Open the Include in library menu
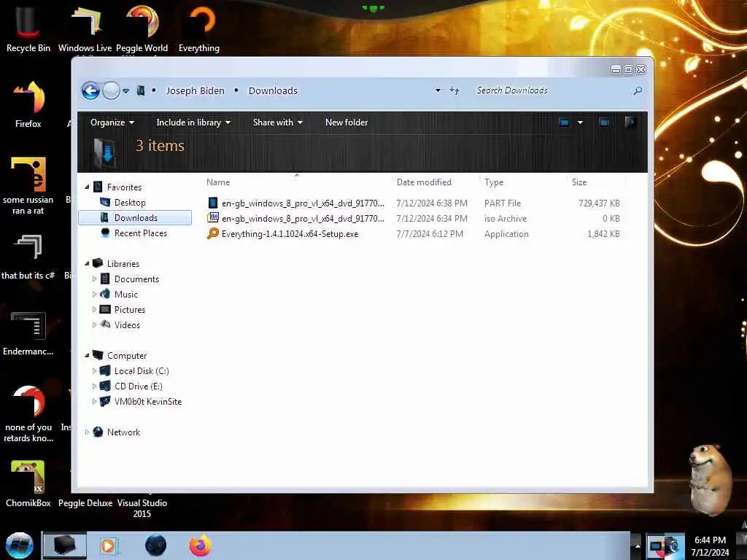747x560 pixels. pyautogui.click(x=193, y=122)
